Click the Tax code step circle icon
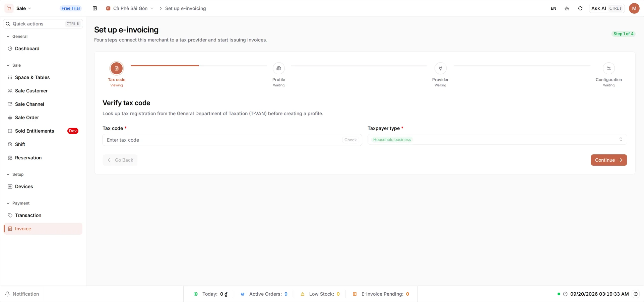Image resolution: width=644 pixels, height=302 pixels. 117,68
